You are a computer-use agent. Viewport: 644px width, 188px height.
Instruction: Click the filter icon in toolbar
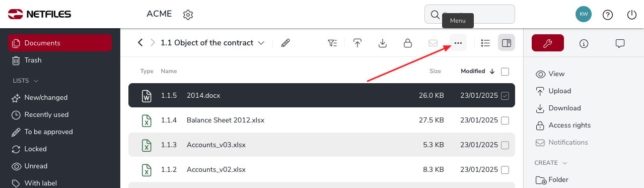pyautogui.click(x=332, y=43)
